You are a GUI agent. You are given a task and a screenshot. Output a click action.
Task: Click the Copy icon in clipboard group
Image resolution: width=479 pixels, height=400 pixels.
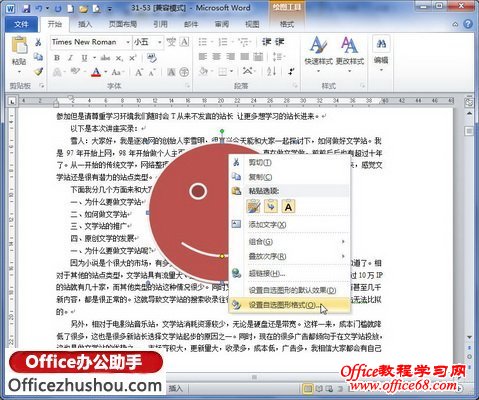38,57
